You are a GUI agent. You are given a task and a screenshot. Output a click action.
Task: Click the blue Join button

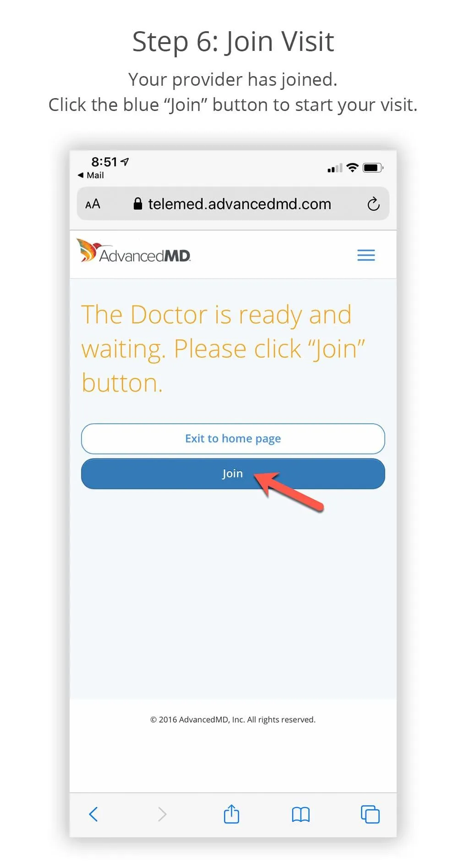[233, 474]
